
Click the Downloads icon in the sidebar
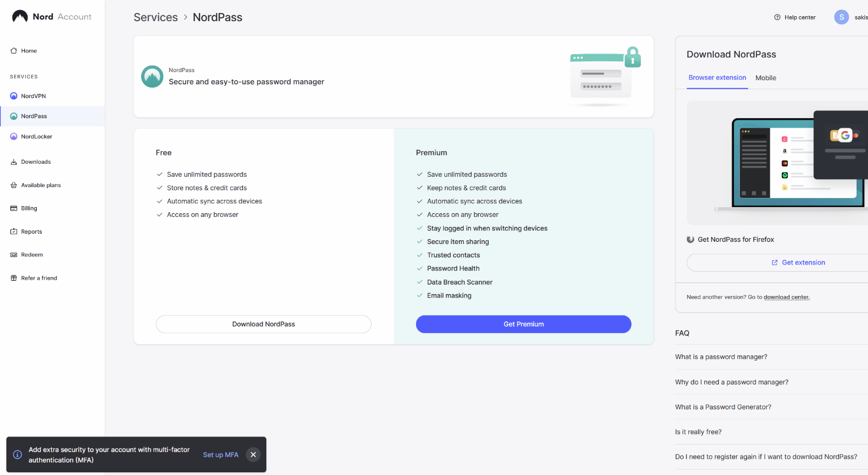[14, 162]
